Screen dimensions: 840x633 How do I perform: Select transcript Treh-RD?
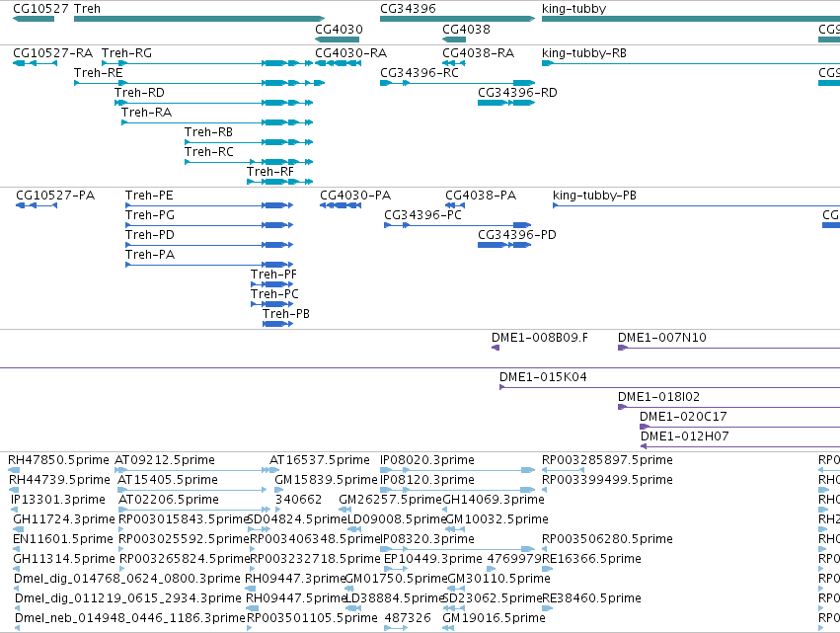coord(214,103)
